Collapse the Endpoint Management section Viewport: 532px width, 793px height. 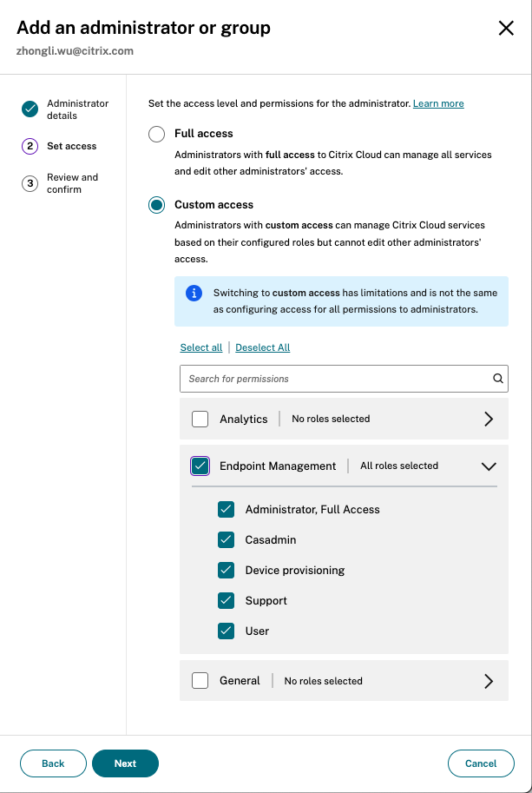tap(489, 466)
